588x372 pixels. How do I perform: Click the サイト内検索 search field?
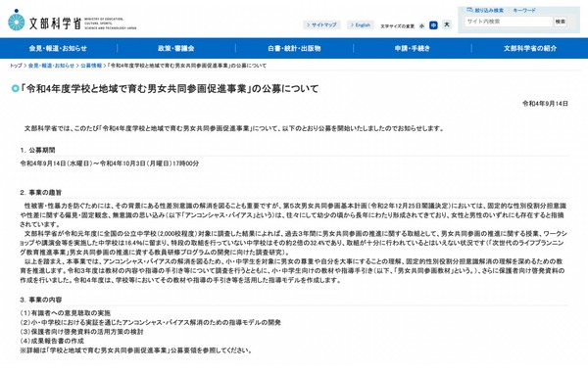(509, 22)
